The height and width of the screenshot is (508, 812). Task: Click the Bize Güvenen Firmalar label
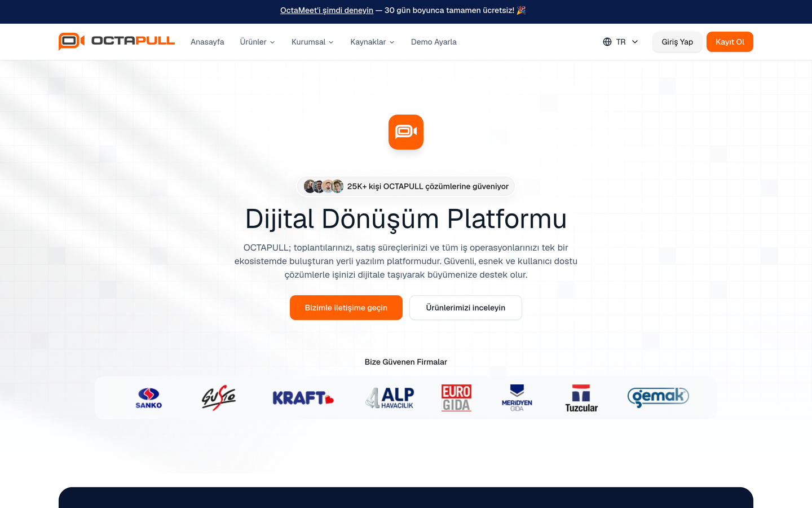406,362
